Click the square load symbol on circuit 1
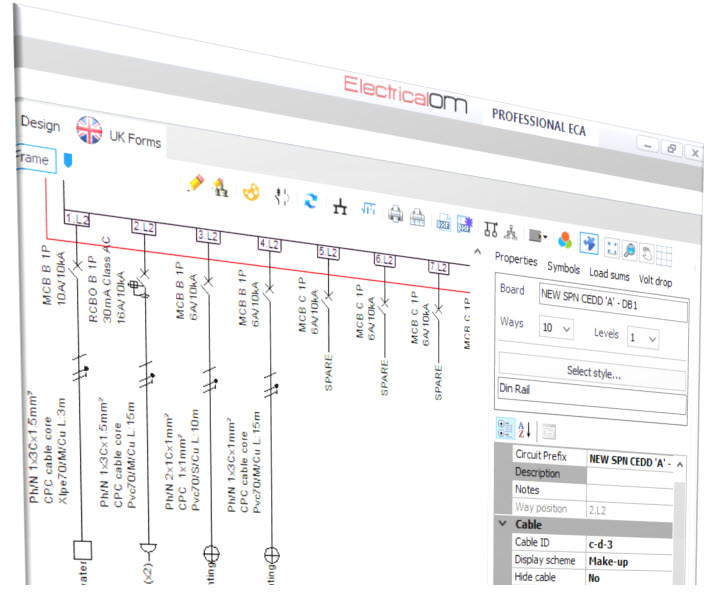 coord(83,550)
